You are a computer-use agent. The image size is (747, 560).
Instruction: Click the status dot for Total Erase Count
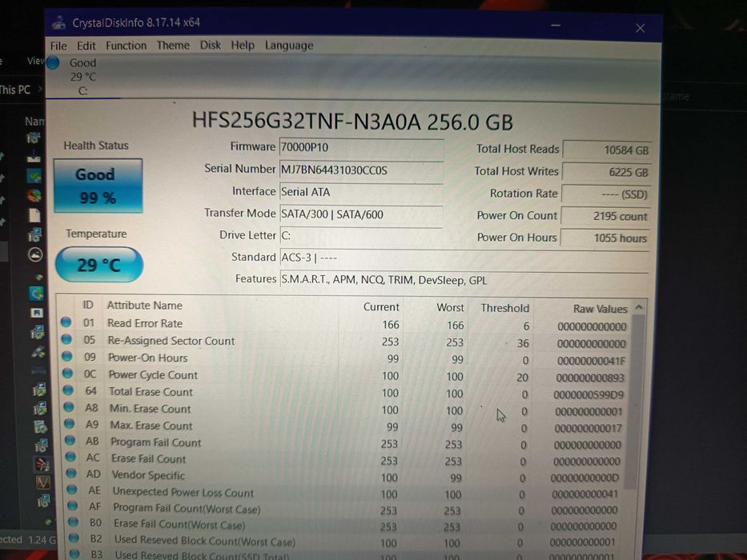pos(68,390)
